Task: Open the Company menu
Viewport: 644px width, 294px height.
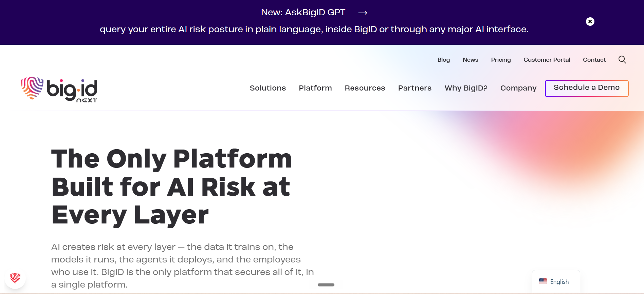Action: (518, 88)
